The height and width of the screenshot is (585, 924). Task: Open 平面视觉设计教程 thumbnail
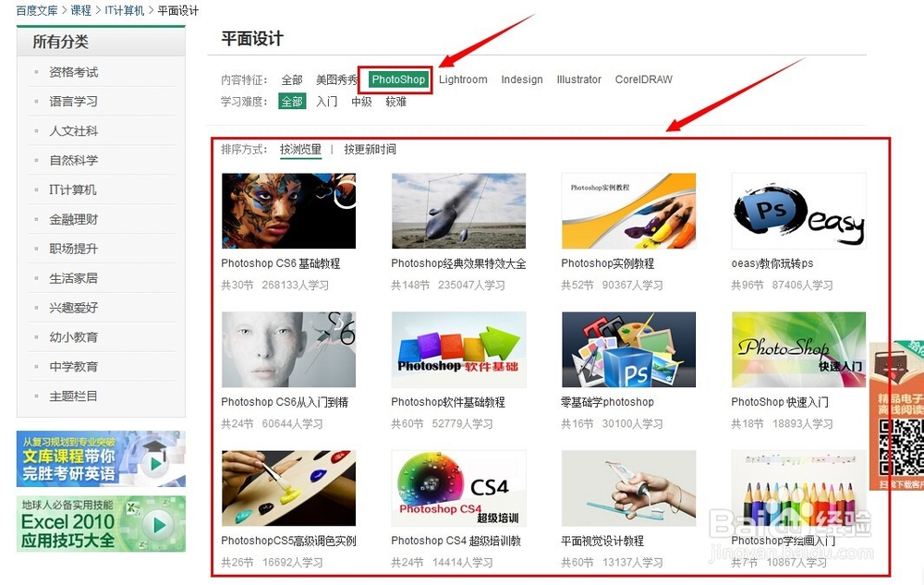(628, 488)
